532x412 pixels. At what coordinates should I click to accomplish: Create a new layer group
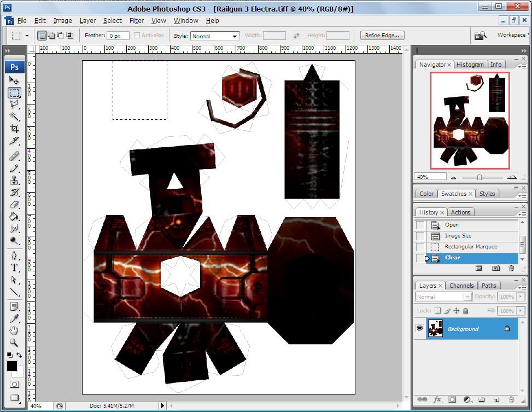(x=482, y=399)
